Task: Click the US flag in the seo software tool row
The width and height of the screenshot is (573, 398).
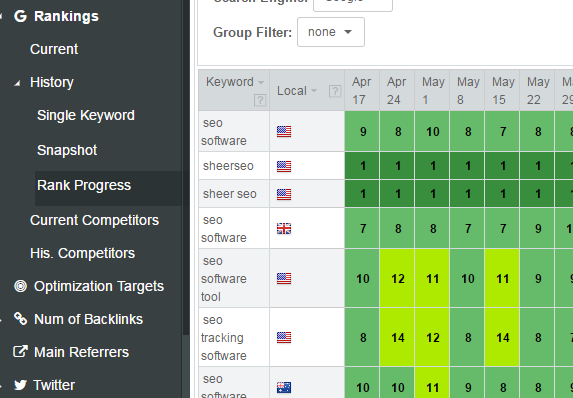Action: tap(284, 278)
